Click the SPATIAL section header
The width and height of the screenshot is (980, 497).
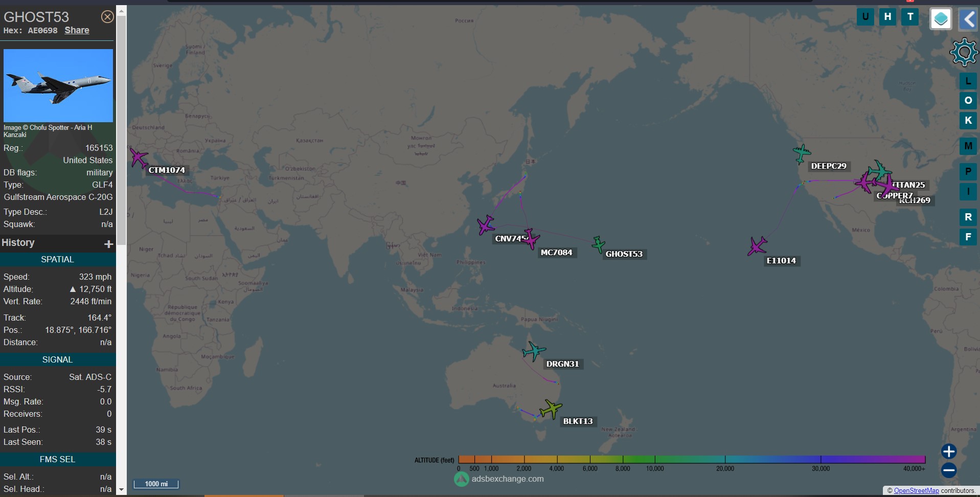(x=58, y=259)
